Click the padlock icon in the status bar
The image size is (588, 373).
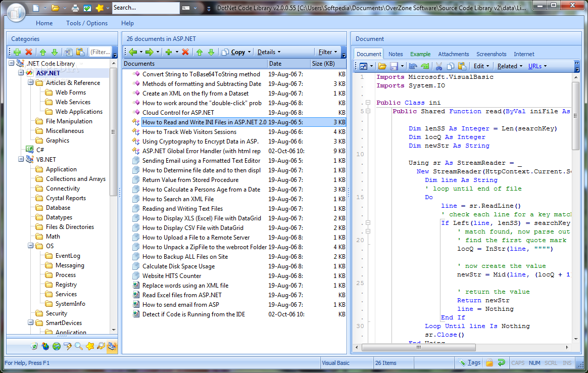pyautogui.click(x=489, y=362)
